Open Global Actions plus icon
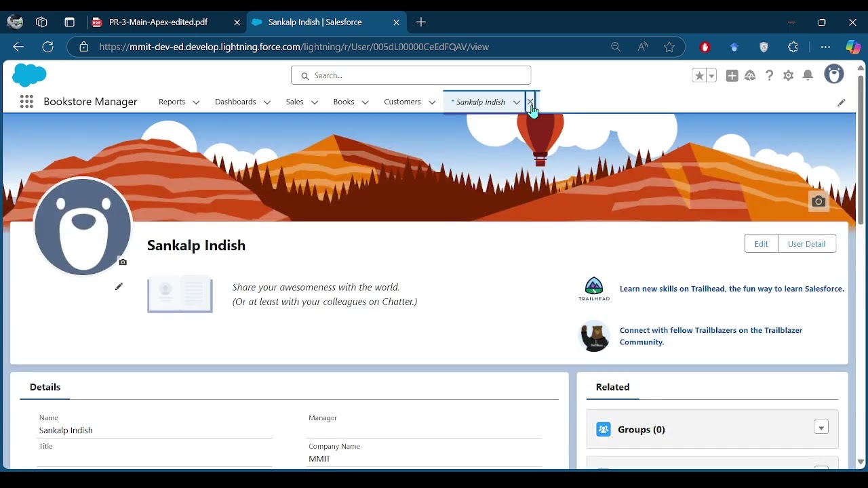 click(732, 76)
